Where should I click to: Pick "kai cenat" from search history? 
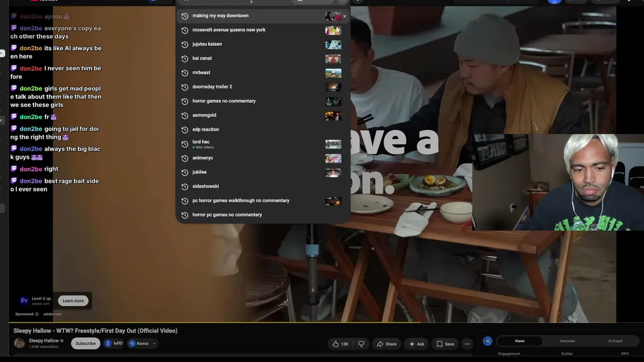[x=263, y=58]
